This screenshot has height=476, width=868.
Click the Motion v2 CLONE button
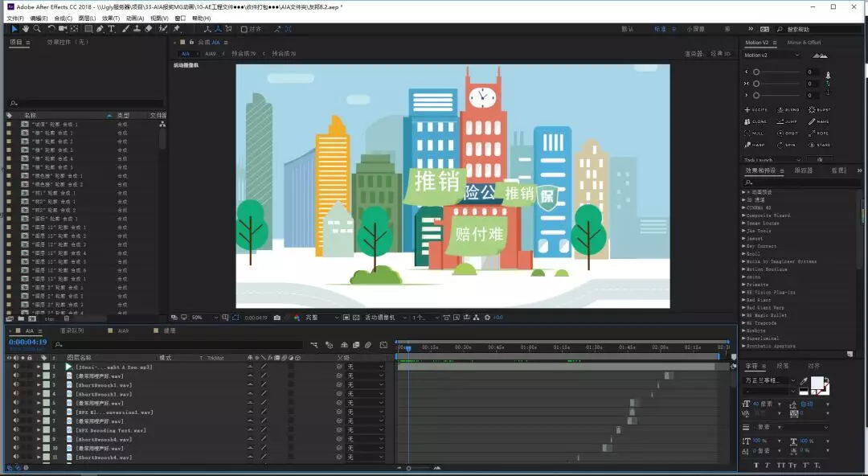pos(756,121)
